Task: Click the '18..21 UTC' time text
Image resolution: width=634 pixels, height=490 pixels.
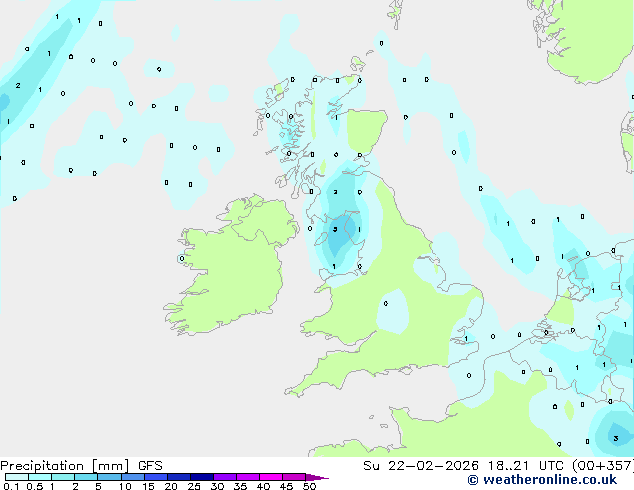Action: pyautogui.click(x=525, y=466)
